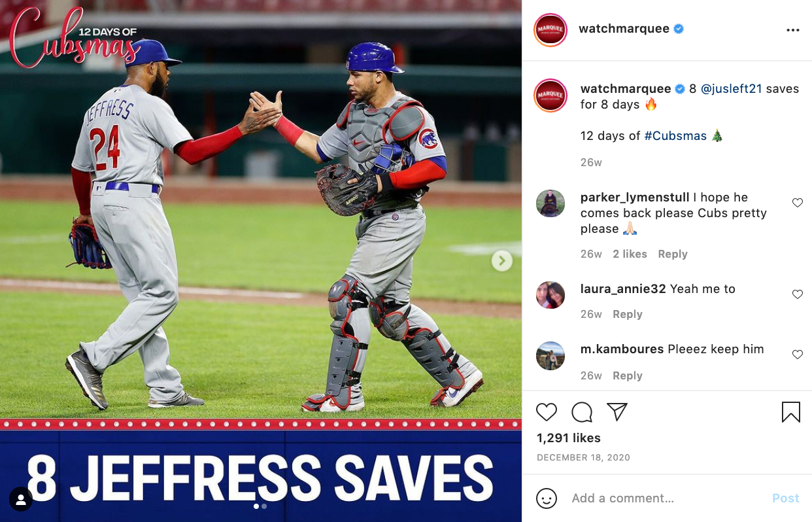Screen dimensions: 812x522
Task: Open the three-dot more options menu
Action: pos(793,30)
